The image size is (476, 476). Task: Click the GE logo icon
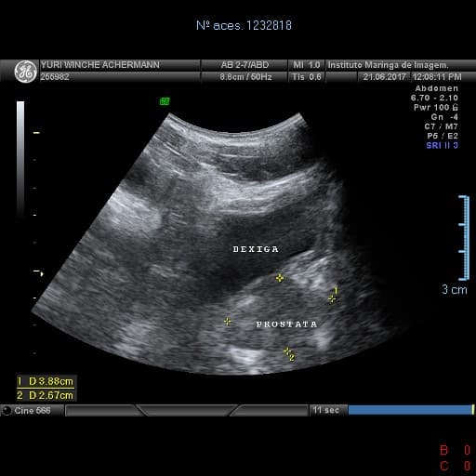pos(25,72)
